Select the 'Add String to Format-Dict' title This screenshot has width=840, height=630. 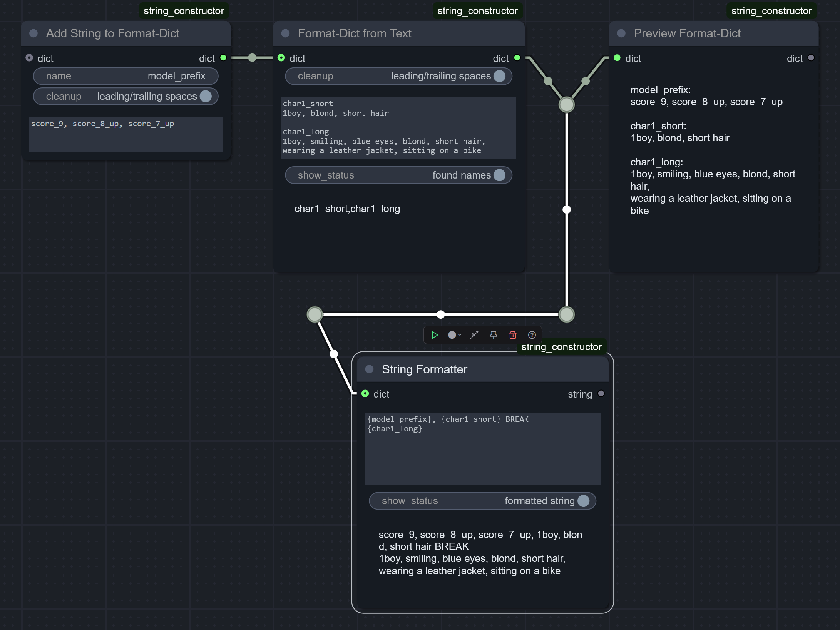tap(113, 33)
